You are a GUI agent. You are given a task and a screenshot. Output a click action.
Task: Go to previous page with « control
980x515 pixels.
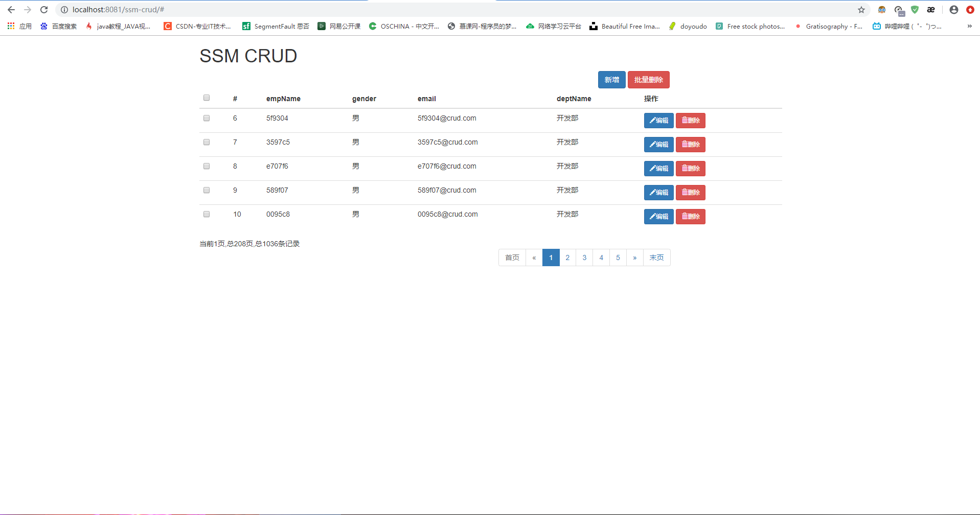[534, 257]
